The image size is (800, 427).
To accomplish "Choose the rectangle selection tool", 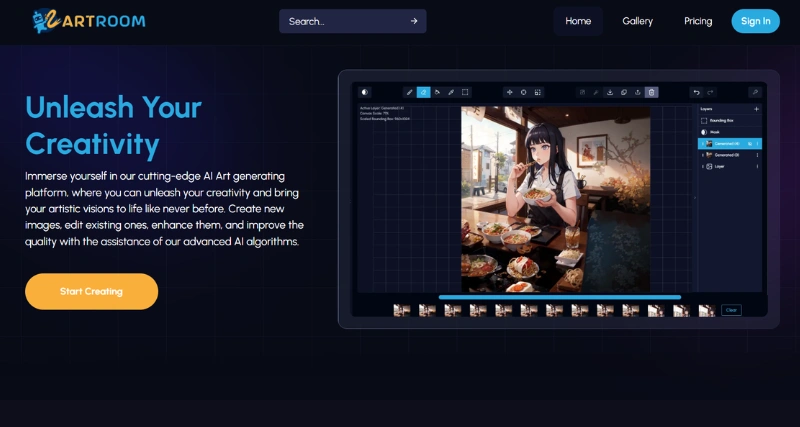I will tap(465, 92).
